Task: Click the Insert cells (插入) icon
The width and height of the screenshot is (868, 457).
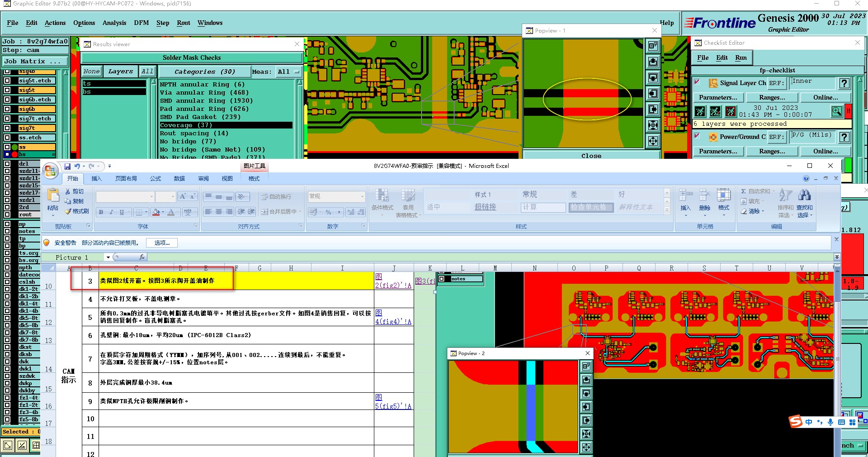Action: pos(685,195)
